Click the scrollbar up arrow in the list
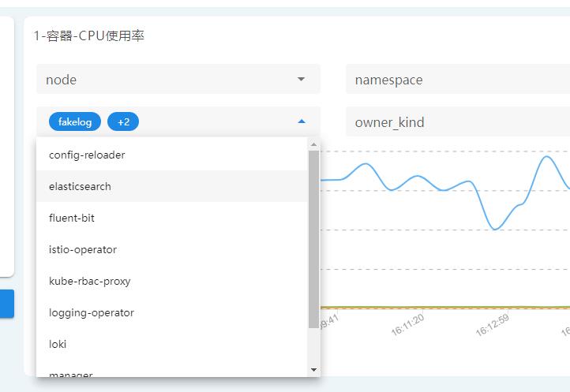The image size is (570, 392). pyautogui.click(x=313, y=144)
